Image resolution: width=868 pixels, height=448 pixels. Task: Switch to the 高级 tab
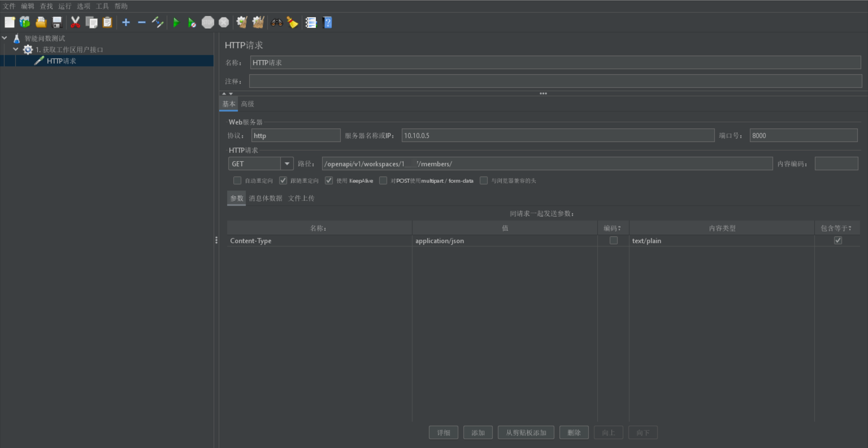point(247,104)
